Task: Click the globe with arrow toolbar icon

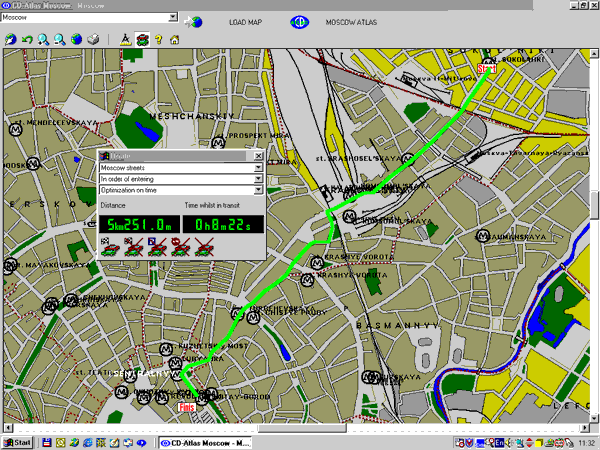Action: (x=10, y=39)
